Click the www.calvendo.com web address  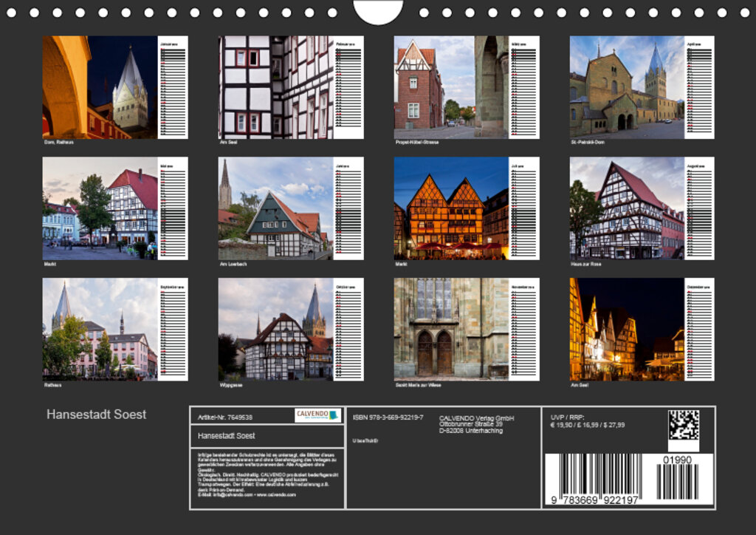(276, 494)
